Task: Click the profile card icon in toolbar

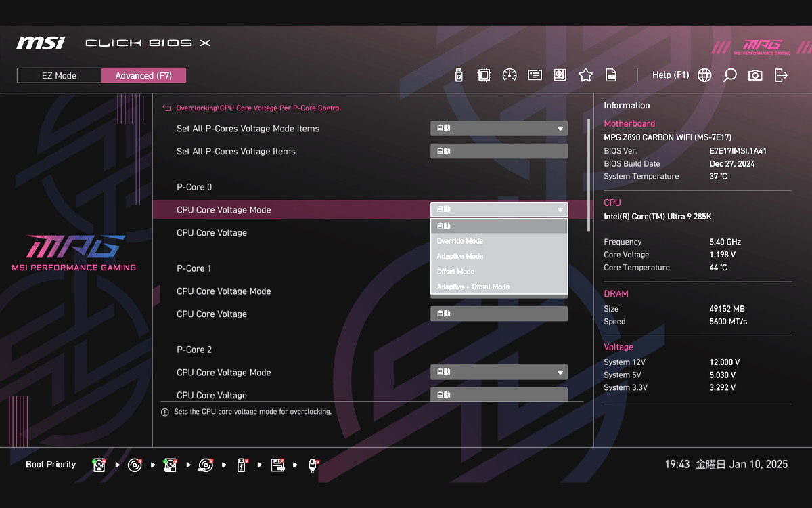Action: click(x=535, y=75)
